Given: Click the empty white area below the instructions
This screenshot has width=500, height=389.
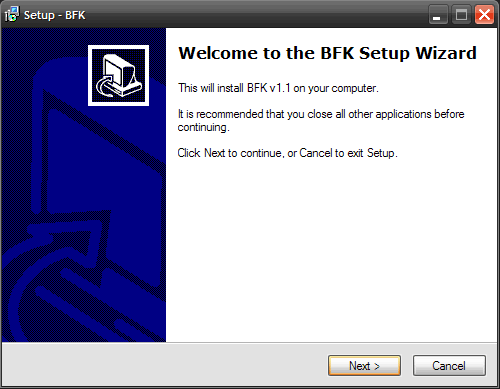Looking at the screenshot, I should (331, 250).
